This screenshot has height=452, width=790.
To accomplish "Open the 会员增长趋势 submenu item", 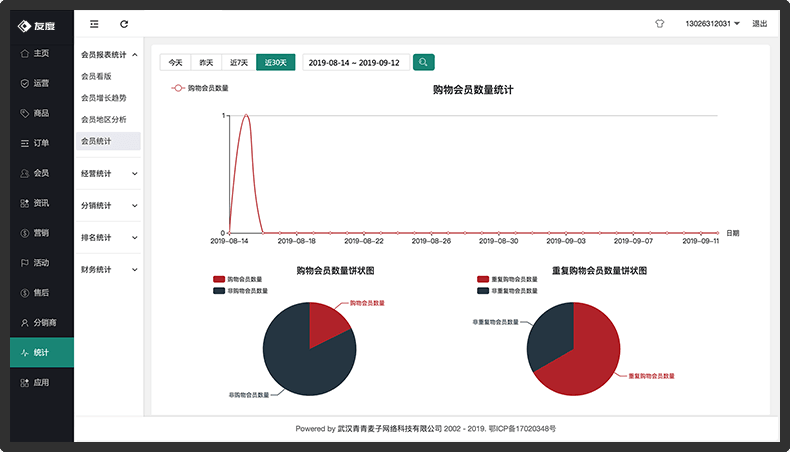I will (104, 98).
